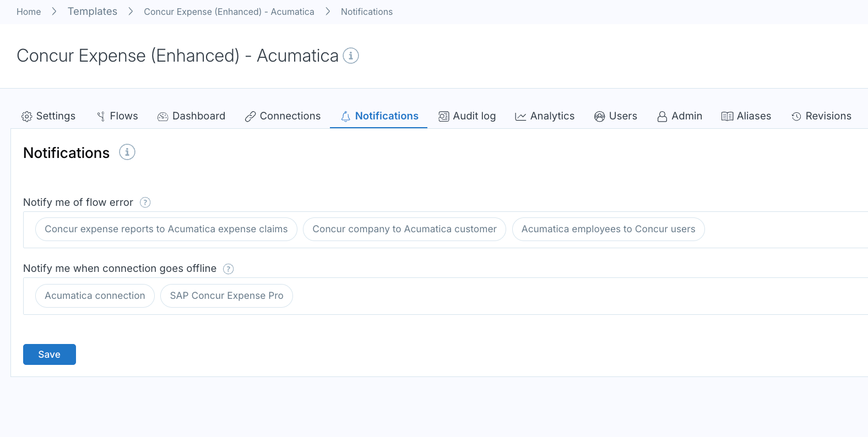The height and width of the screenshot is (437, 868).
Task: Click the Aliases book icon
Action: tap(728, 117)
